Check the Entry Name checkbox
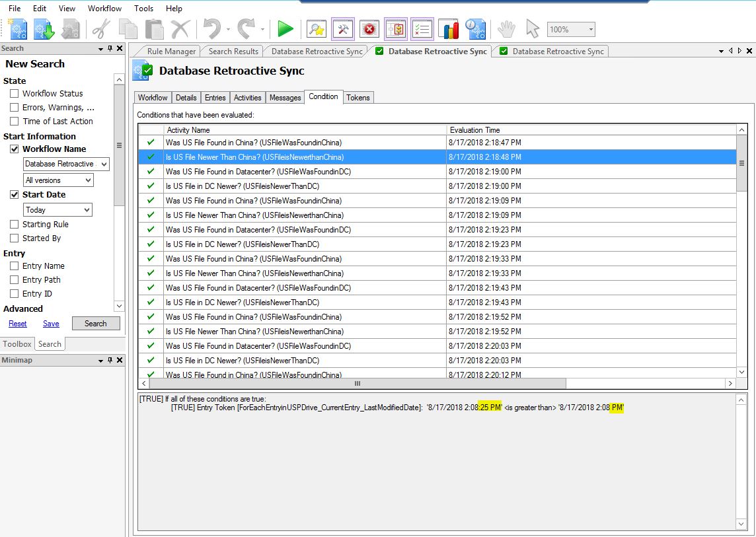Screen dimensions: 756x537 (14, 266)
